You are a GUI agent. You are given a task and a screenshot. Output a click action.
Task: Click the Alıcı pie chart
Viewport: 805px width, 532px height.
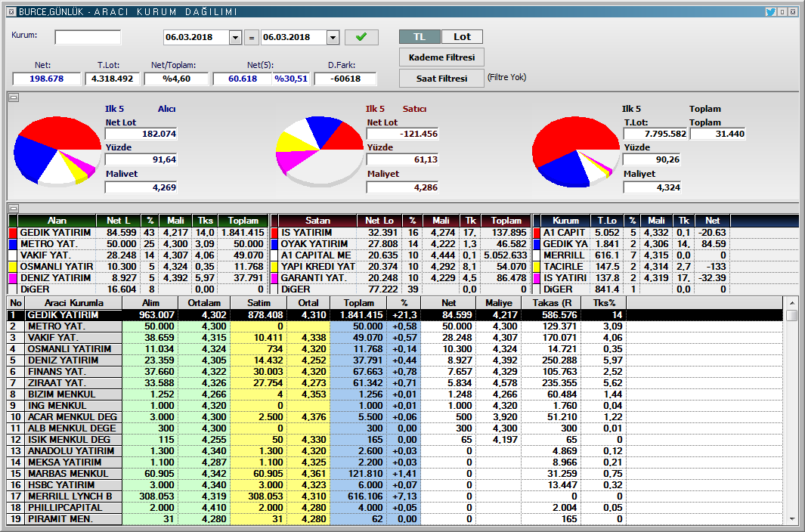pyautogui.click(x=57, y=151)
